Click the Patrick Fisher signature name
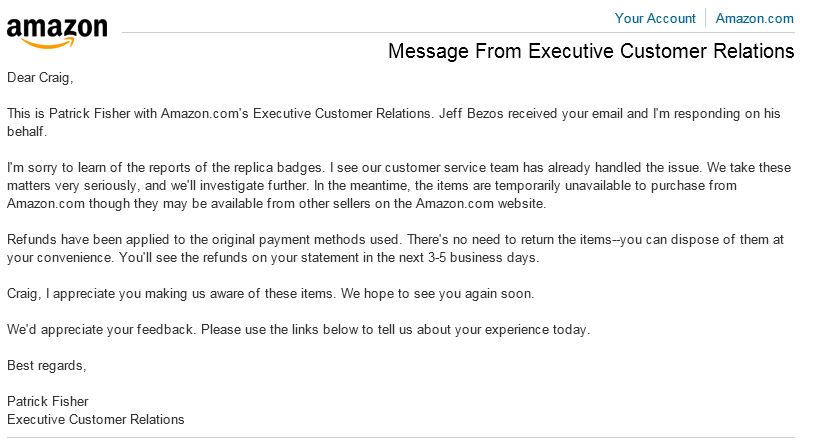Image resolution: width=815 pixels, height=447 pixels. (x=47, y=402)
